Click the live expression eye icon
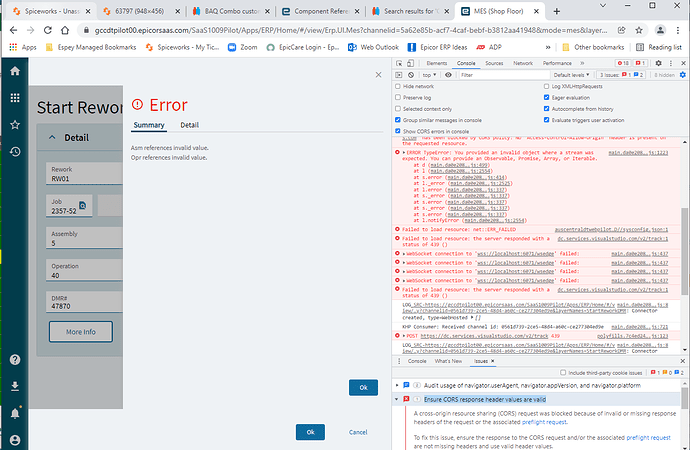Image resolution: width=690 pixels, height=450 pixels. [448, 75]
